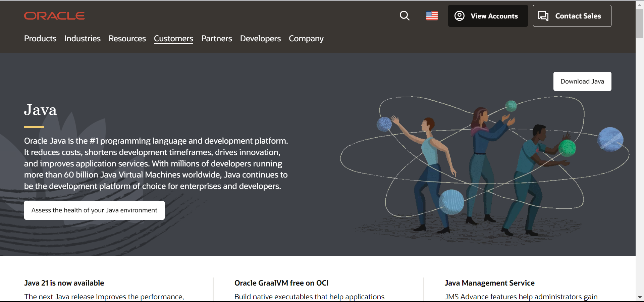644x302 pixels.
Task: Click the vertical scrollbar thumb
Action: (640, 23)
